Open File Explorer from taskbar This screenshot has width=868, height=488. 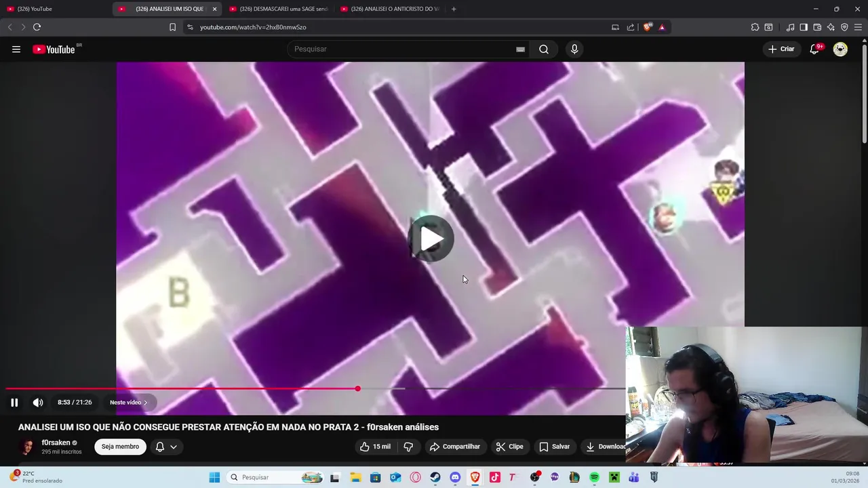tap(355, 477)
